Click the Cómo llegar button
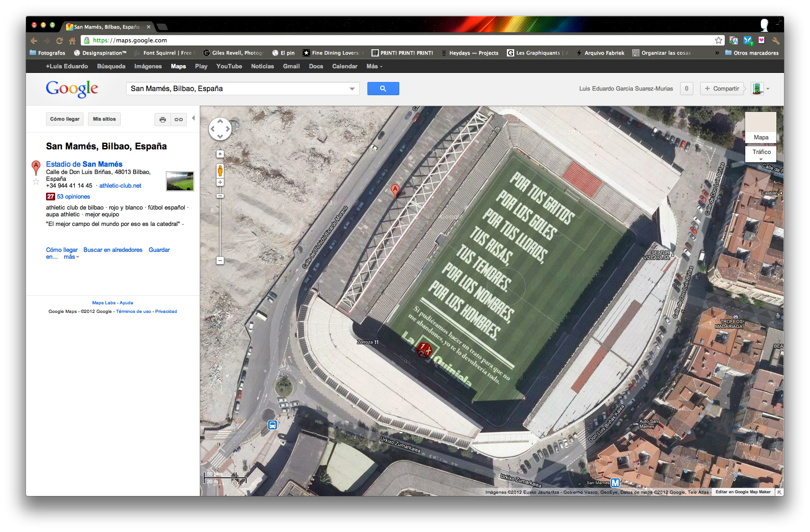The height and width of the screenshot is (532, 810). tap(65, 119)
